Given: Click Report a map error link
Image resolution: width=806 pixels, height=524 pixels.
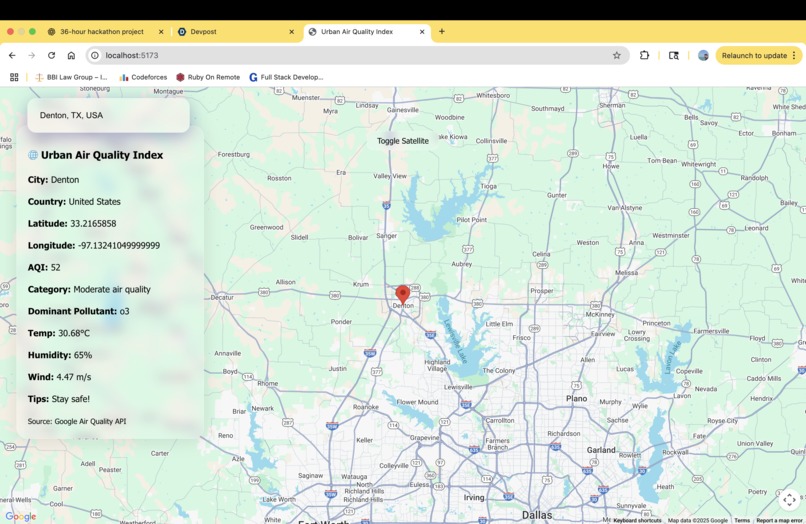Looking at the screenshot, I should point(779,520).
